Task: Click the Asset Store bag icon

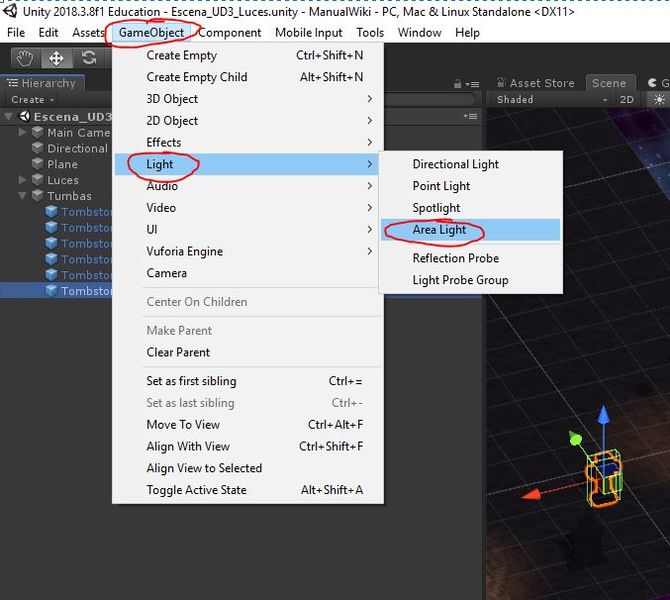Action: pos(502,82)
